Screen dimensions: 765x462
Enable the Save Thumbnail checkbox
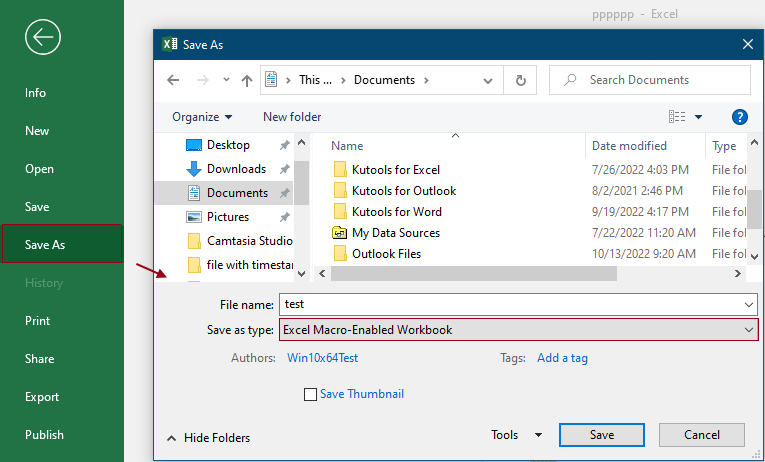[310, 394]
